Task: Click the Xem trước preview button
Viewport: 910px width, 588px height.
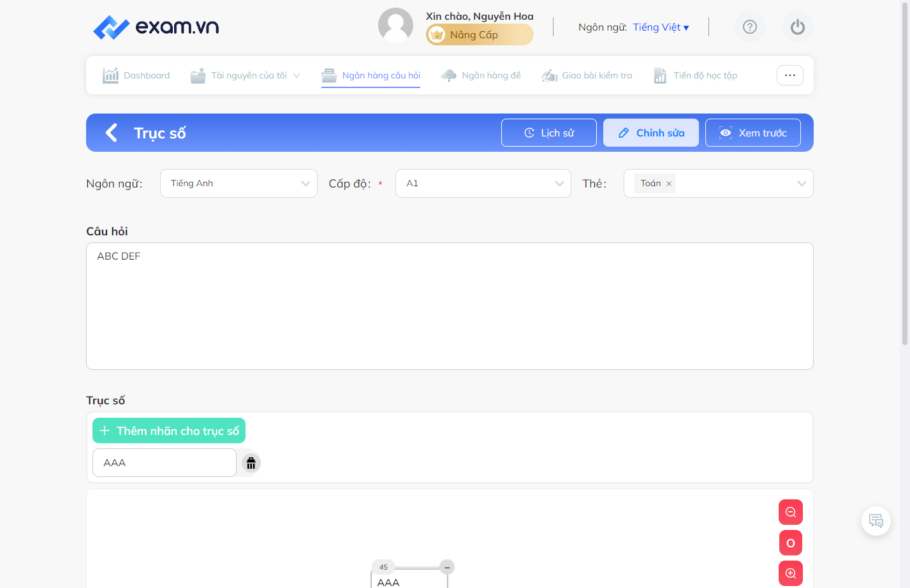Action: pos(753,133)
